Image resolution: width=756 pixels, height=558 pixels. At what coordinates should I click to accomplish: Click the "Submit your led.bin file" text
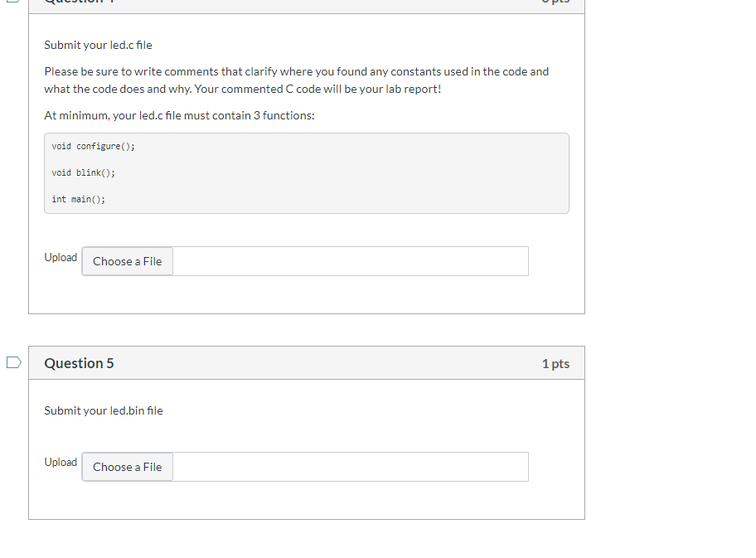(x=104, y=410)
